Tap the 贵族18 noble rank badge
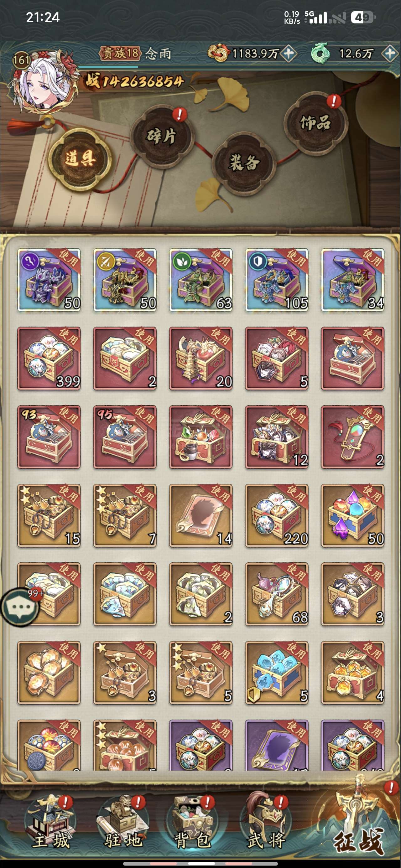This screenshot has width=401, height=868. click(120, 53)
